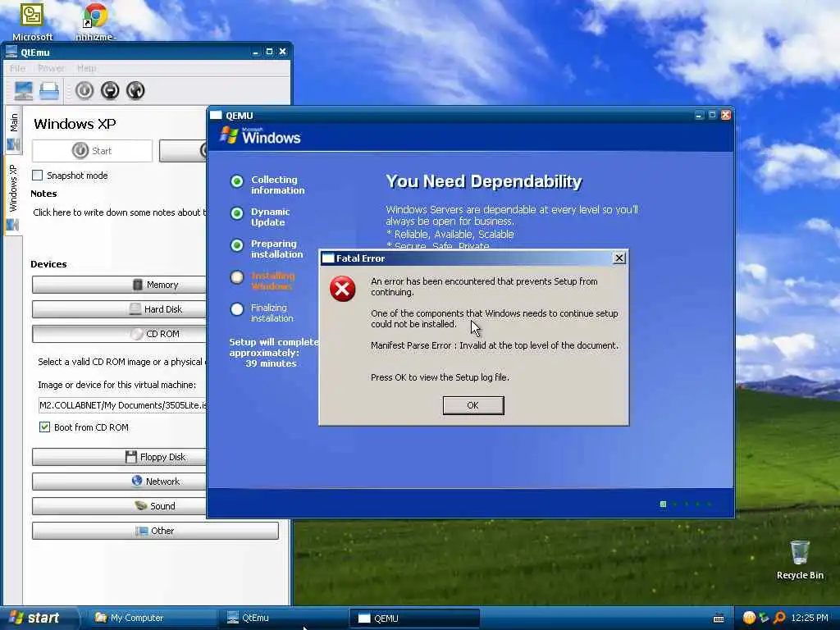This screenshot has height=630, width=840.
Task: Open the File menu in QtEmu
Action: click(x=17, y=68)
